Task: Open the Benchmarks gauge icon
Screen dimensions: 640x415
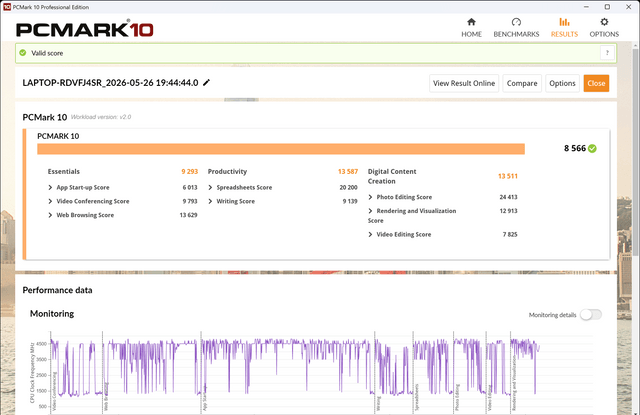Action: [x=516, y=22]
